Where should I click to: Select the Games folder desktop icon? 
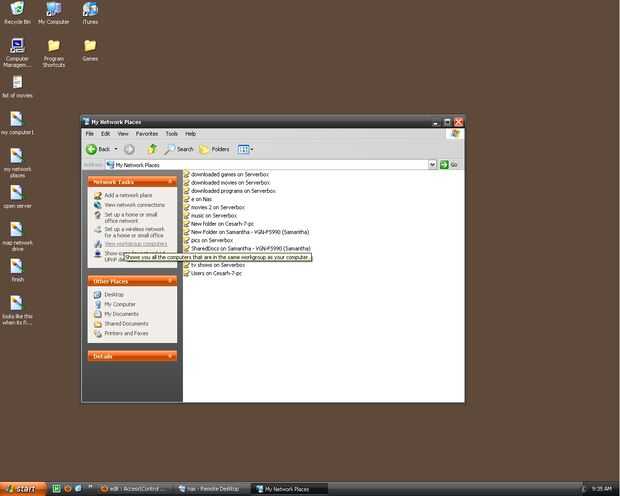(x=90, y=50)
